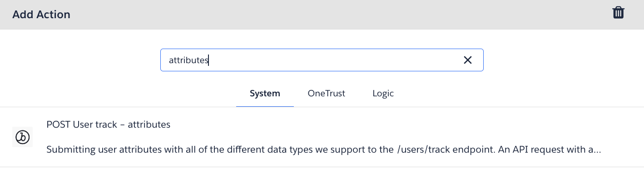
Task: Click the Braze logo icon
Action: click(22, 137)
